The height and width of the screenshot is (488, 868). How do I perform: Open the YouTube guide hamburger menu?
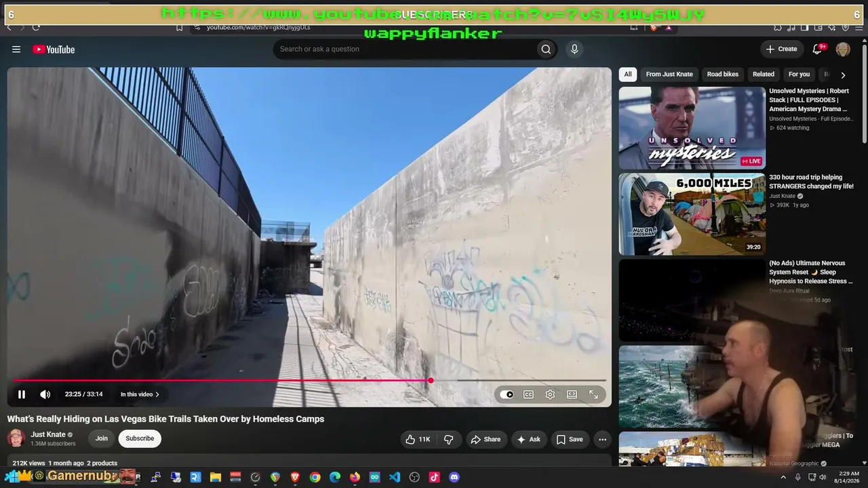pos(16,49)
